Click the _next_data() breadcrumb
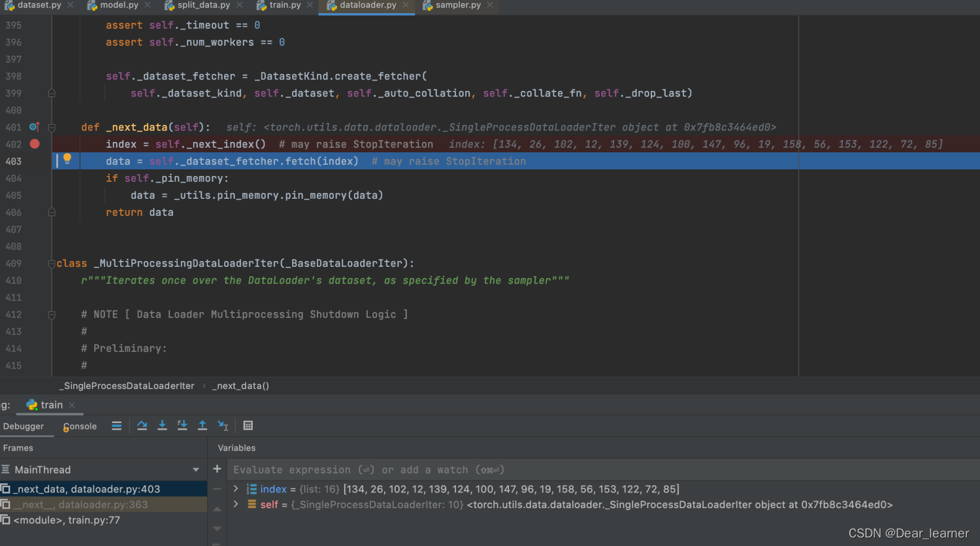This screenshot has width=980, height=546. tap(240, 386)
